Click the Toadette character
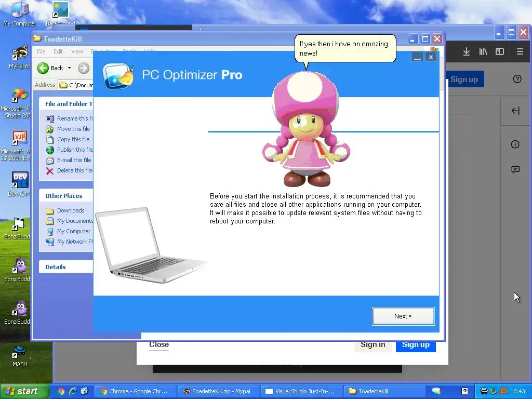 (x=306, y=129)
